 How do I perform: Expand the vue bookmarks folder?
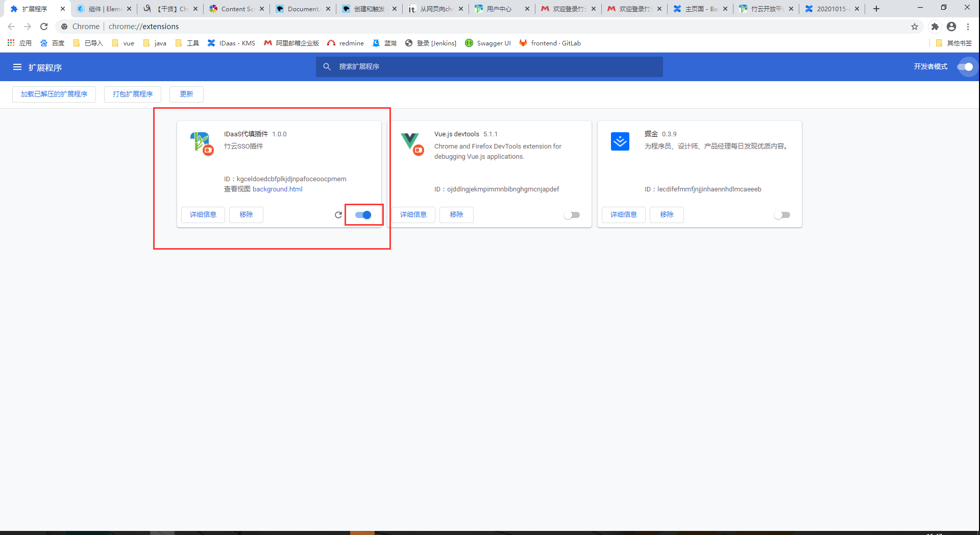click(123, 43)
